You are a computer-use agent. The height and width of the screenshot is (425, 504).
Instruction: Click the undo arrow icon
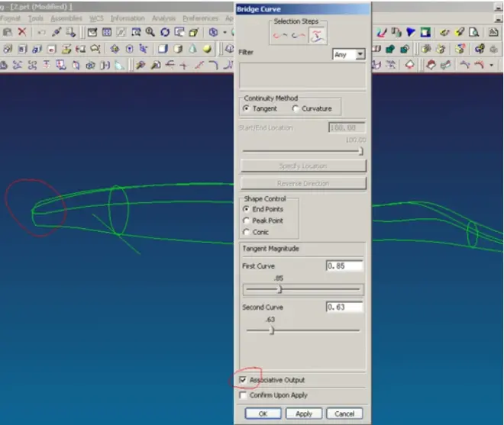pyautogui.click(x=41, y=32)
